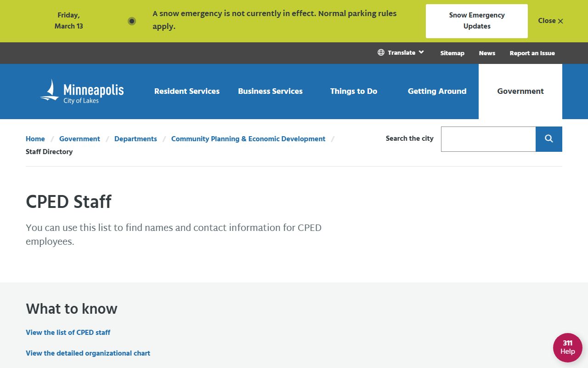Go to the News page
The width and height of the screenshot is (588, 368).
coord(487,53)
